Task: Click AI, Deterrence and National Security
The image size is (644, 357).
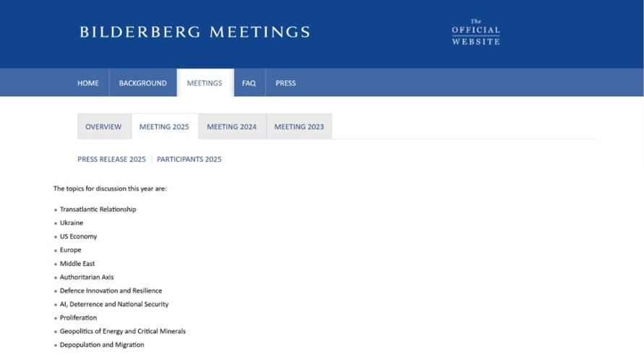Action: [x=114, y=304]
